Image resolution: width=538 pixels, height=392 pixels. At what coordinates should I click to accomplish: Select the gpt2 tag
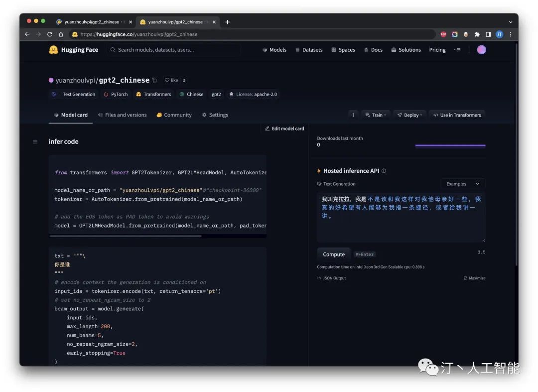coord(216,94)
